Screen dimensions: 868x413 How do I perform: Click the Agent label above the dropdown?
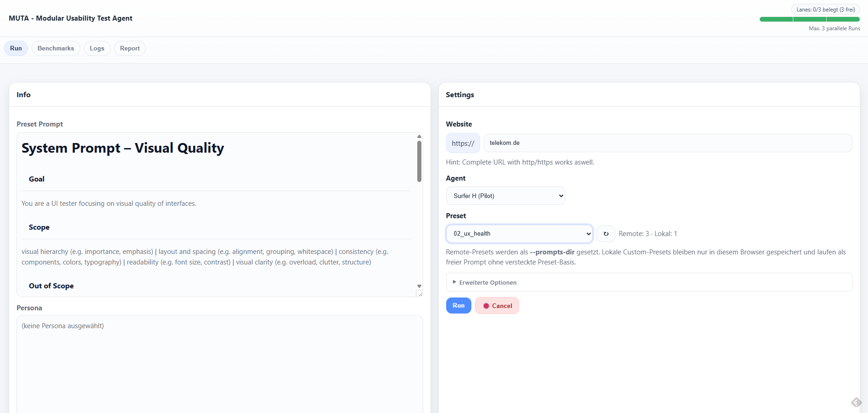click(x=456, y=178)
